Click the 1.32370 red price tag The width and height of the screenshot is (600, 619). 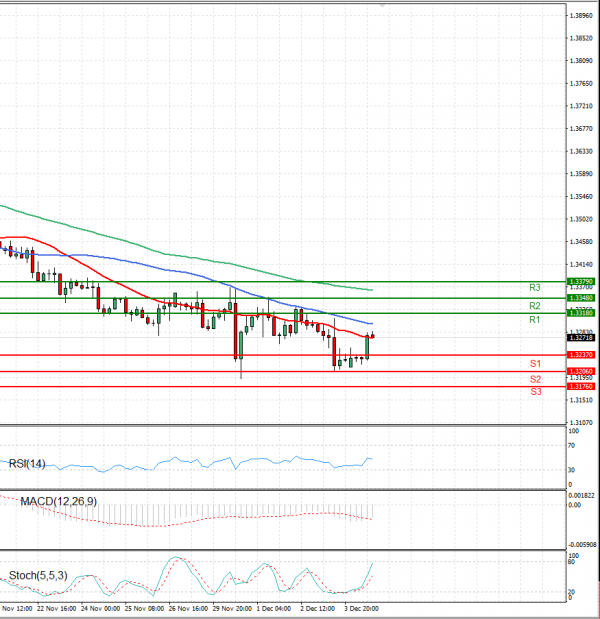point(581,355)
